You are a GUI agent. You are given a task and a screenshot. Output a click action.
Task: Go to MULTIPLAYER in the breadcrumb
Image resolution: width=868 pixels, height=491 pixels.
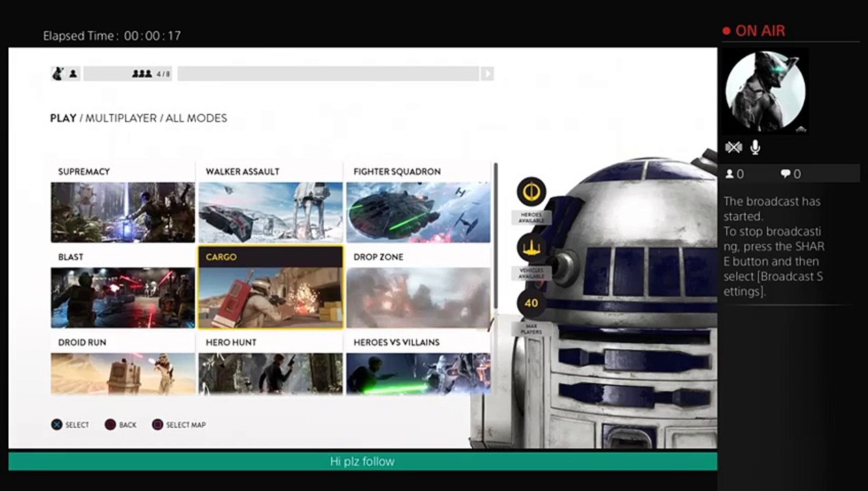point(121,118)
